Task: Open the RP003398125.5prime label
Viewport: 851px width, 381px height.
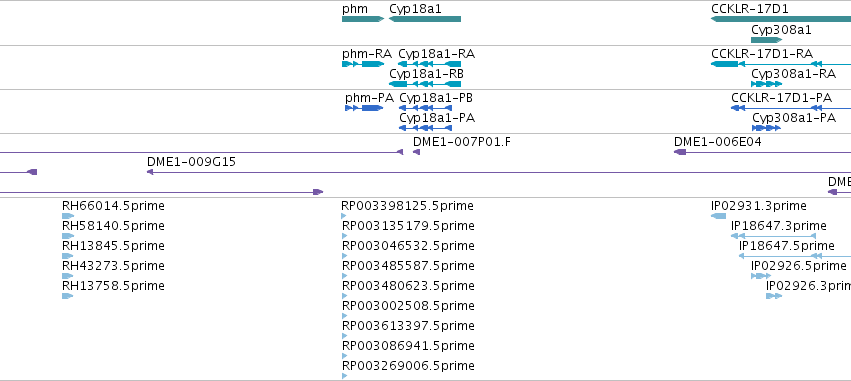Action: (407, 206)
